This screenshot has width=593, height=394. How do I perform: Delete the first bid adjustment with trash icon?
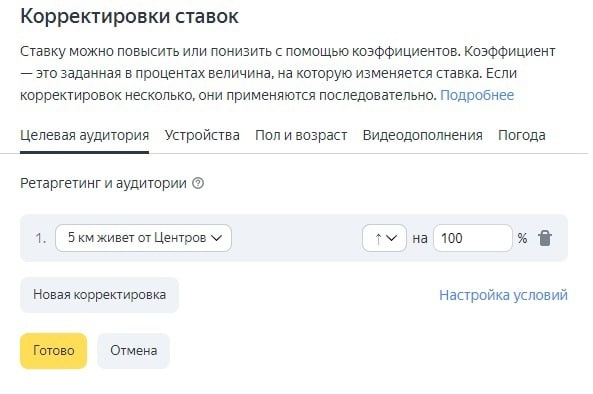point(545,238)
